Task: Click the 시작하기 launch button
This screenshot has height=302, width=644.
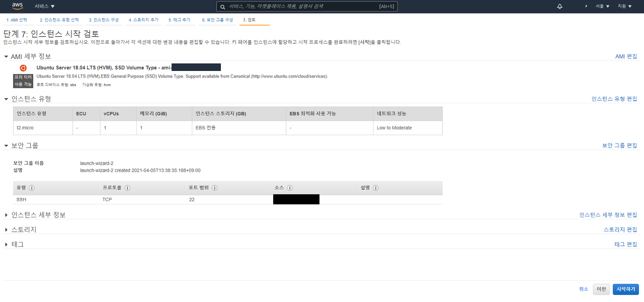Action: coord(626,289)
